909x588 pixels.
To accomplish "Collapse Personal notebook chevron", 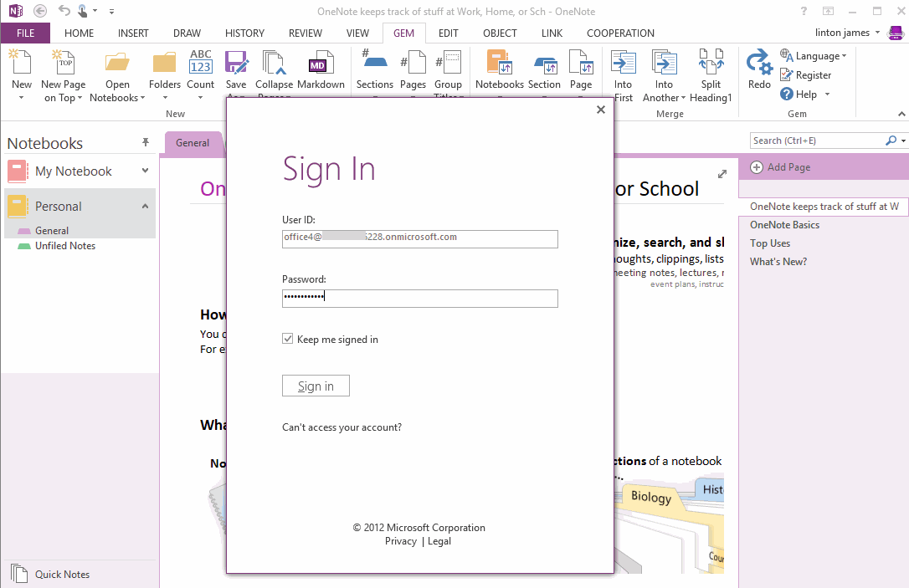I will tap(145, 206).
